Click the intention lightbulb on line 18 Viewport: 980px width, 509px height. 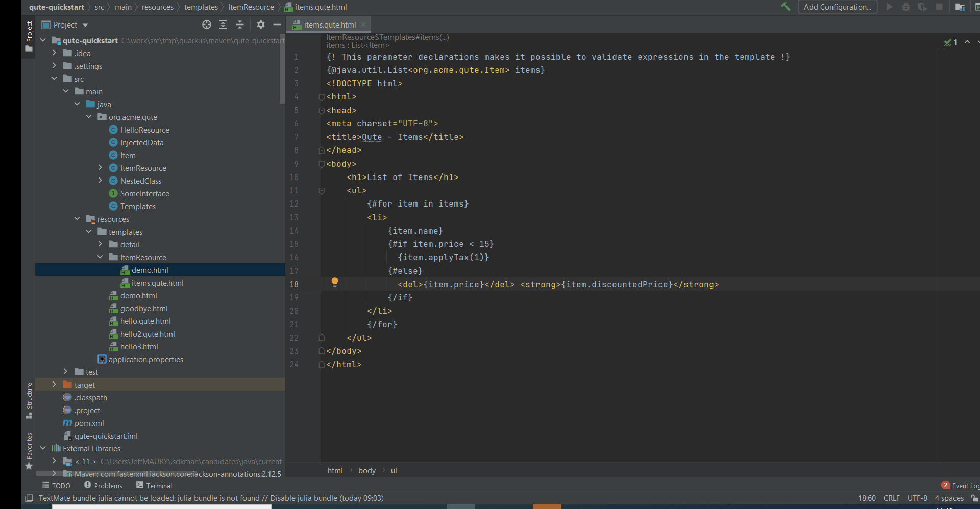pyautogui.click(x=335, y=282)
